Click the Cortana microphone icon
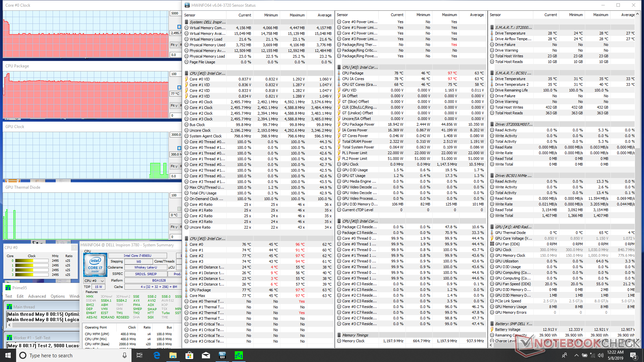Viewport: 644px width, 362px height. (x=124, y=355)
